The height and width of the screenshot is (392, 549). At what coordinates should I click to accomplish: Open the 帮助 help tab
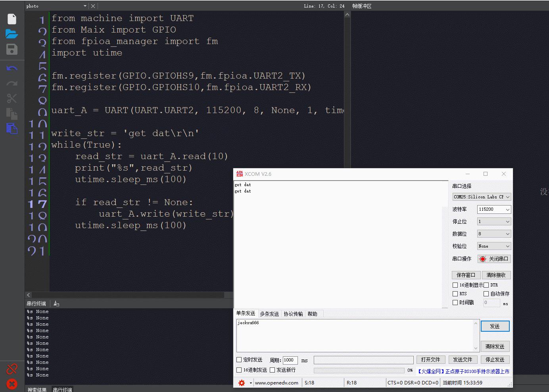tap(313, 314)
